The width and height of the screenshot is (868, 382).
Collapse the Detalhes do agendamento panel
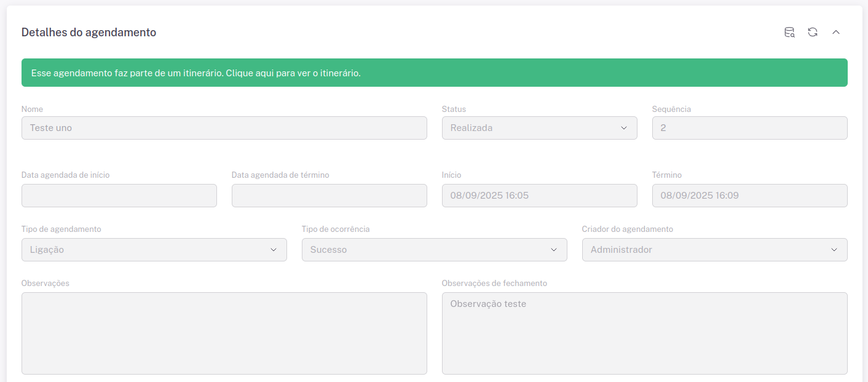point(836,33)
